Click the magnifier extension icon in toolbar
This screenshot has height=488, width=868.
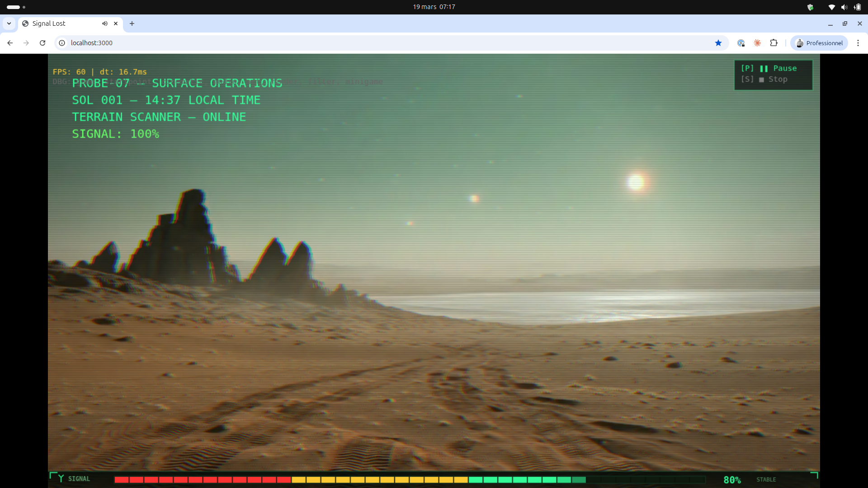pyautogui.click(x=741, y=43)
